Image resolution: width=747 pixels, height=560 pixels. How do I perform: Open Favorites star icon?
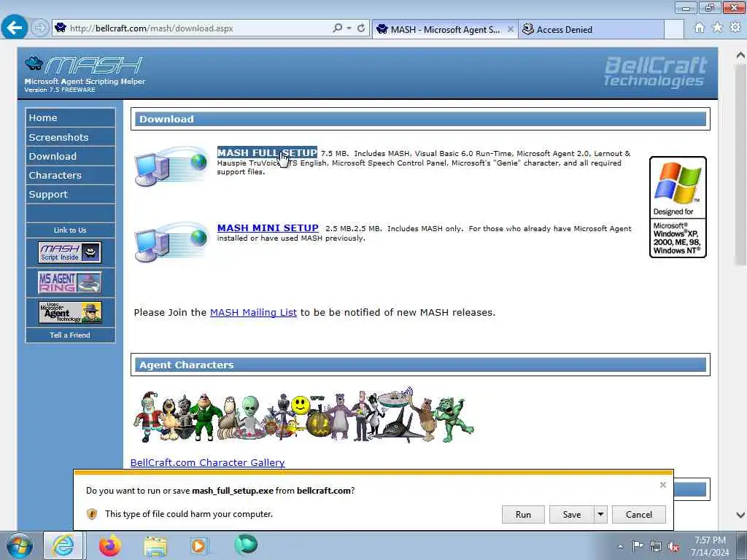point(717,28)
